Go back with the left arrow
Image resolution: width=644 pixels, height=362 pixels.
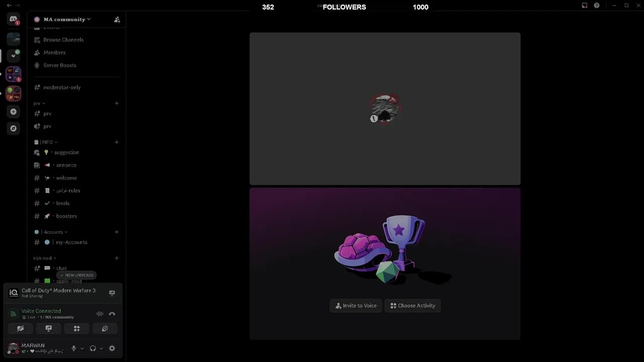tap(9, 5)
